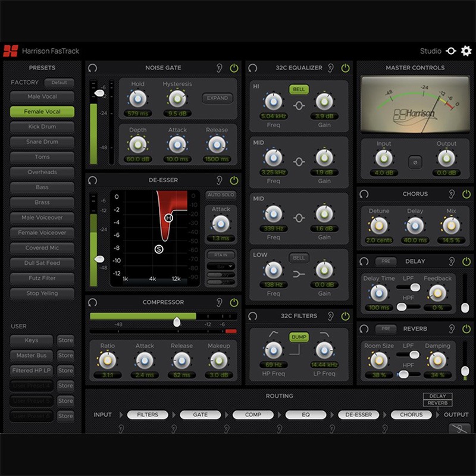Reset the Noise Gate module

[93, 68]
